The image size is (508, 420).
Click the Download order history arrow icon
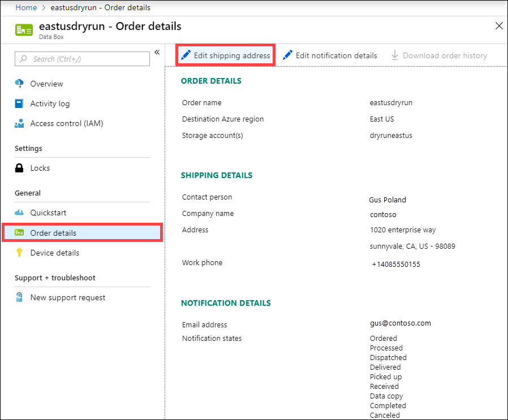[394, 55]
